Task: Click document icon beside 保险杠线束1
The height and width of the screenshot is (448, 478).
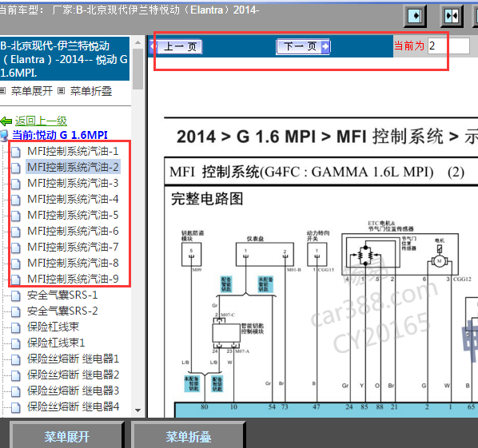Action: pyautogui.click(x=16, y=343)
